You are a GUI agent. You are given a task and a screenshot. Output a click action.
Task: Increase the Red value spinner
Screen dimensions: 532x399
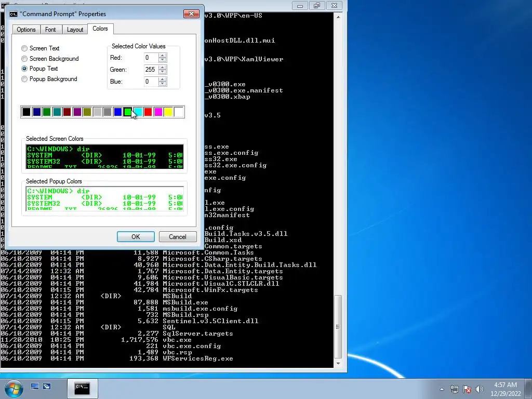tap(163, 55)
